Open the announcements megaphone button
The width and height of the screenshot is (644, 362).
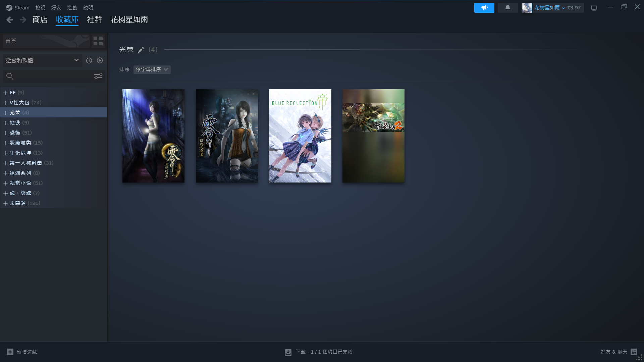click(484, 7)
